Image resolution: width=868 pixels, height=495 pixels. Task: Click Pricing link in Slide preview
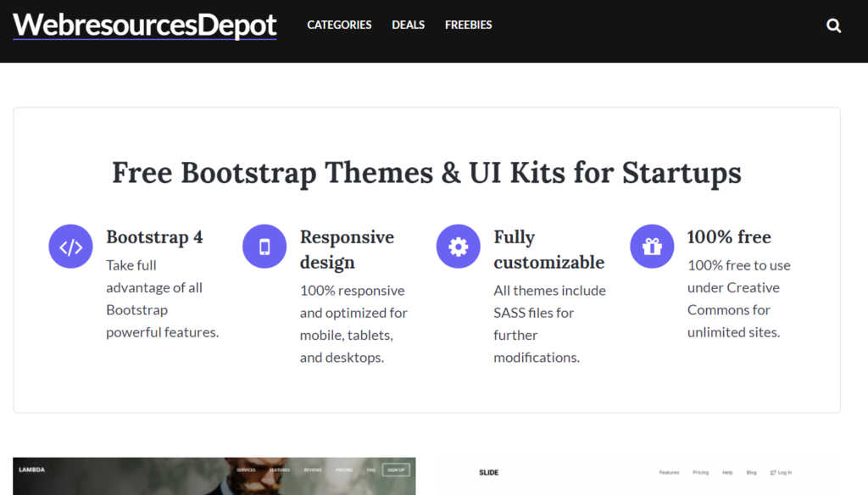701,473
